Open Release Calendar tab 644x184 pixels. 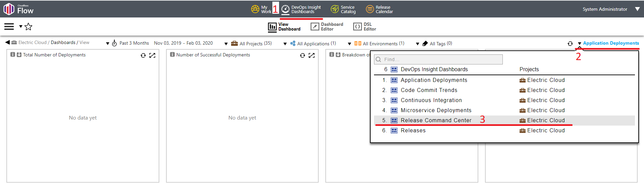379,9
